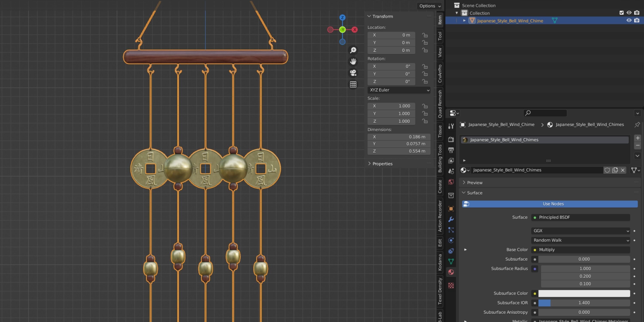Switch to the Building Tools sidebar tab

point(440,158)
